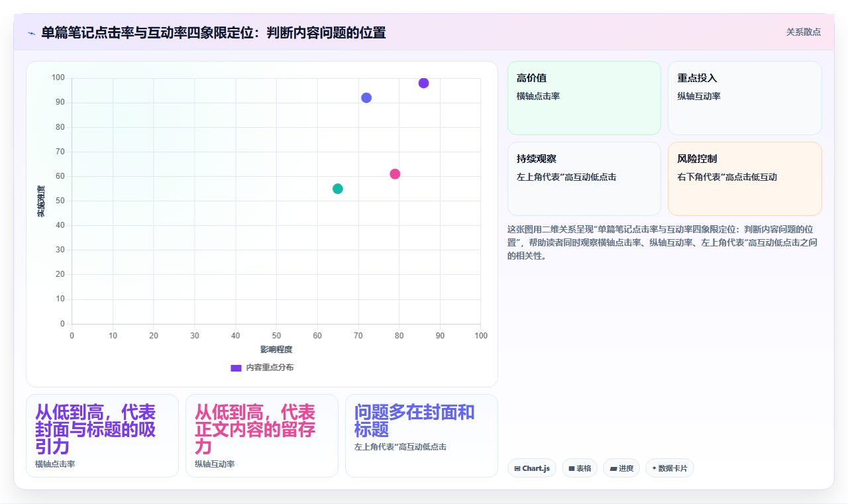
Task: Click the 横轴点击率 subtitle under 高价值
Action: (538, 96)
